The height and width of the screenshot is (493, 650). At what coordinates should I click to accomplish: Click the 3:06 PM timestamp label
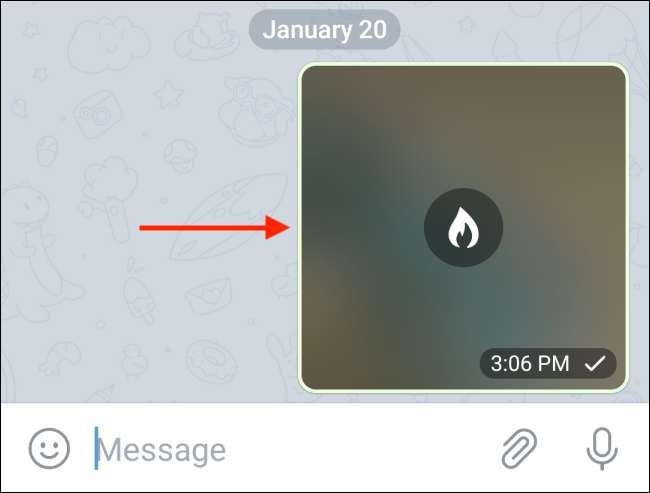click(x=530, y=364)
